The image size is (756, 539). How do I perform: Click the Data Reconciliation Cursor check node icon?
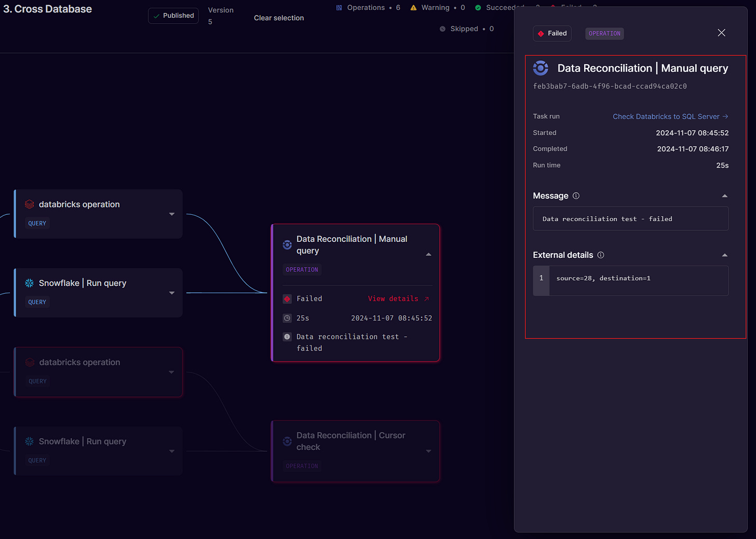pos(287,441)
